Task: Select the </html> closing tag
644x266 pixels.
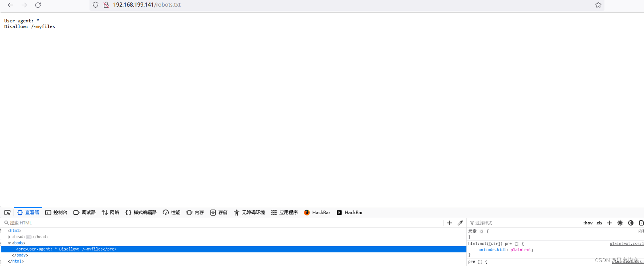Action: coord(16,261)
